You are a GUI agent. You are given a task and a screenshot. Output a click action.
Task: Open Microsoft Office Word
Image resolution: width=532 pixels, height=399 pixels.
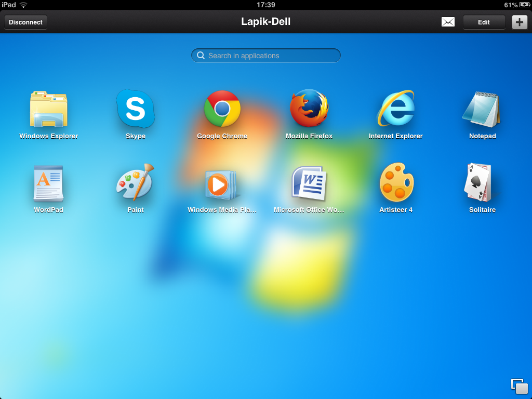click(309, 183)
